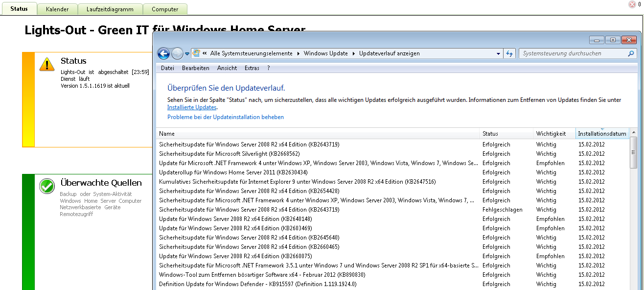Expand the address bar history dropdown
Viewport: 644px width, 290px height.
click(499, 54)
